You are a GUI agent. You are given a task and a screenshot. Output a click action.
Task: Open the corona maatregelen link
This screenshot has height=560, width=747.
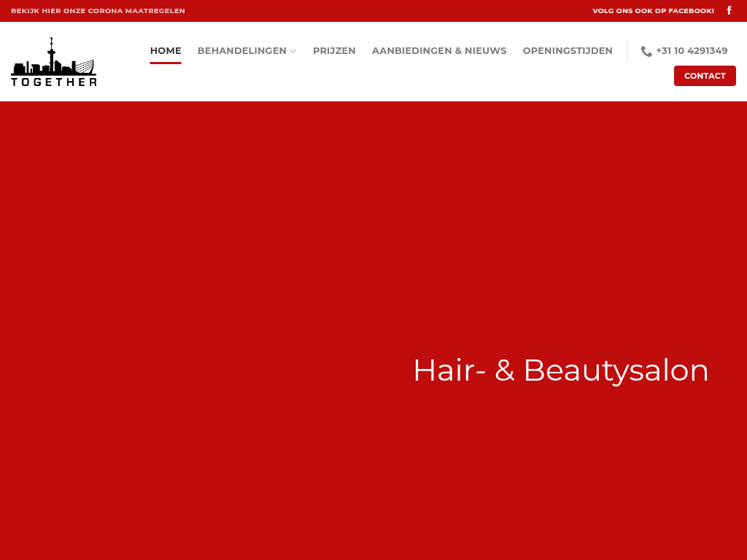(98, 11)
